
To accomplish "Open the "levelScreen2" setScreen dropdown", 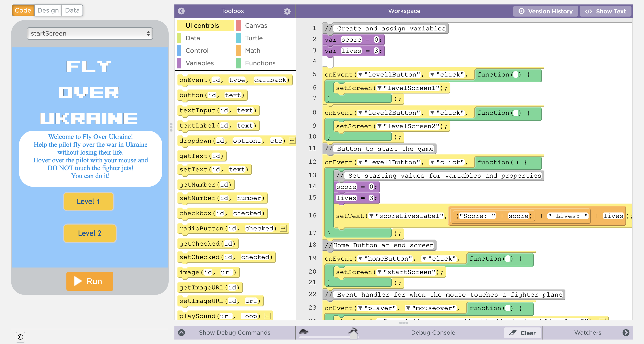I will [379, 126].
